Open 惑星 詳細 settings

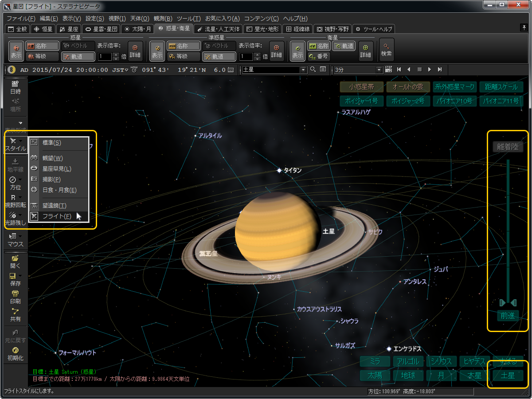click(x=135, y=51)
